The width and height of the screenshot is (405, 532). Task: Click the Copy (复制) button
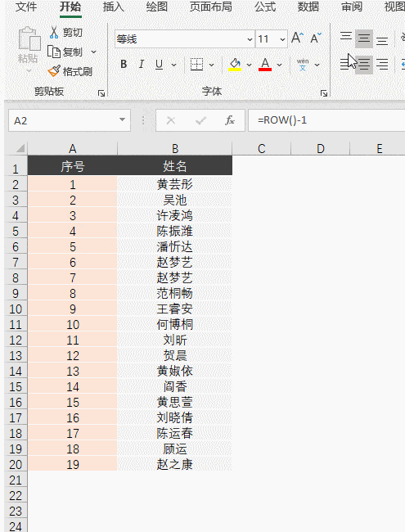[65, 52]
